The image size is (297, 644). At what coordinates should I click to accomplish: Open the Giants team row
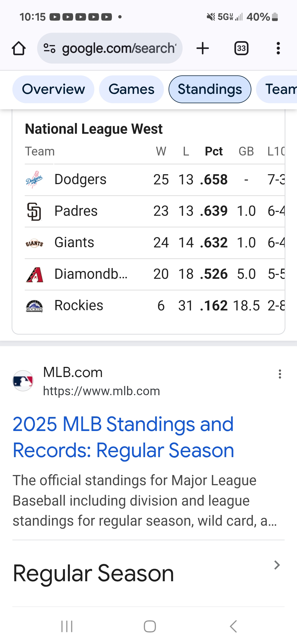[155, 243]
